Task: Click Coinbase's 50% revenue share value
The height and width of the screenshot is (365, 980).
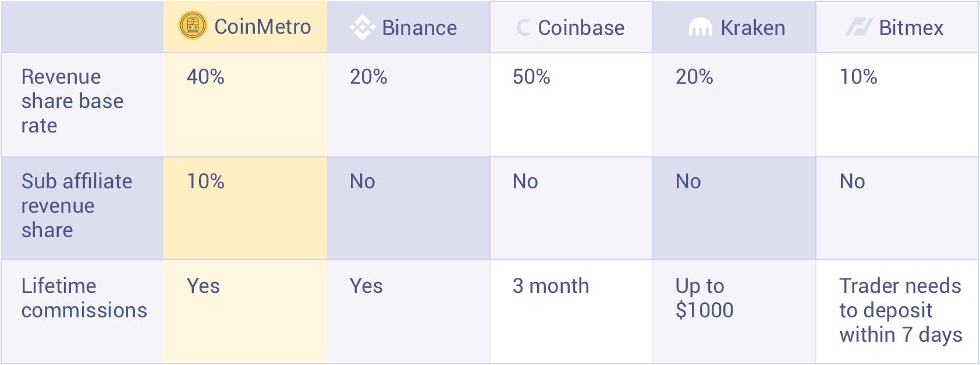Action: [531, 77]
